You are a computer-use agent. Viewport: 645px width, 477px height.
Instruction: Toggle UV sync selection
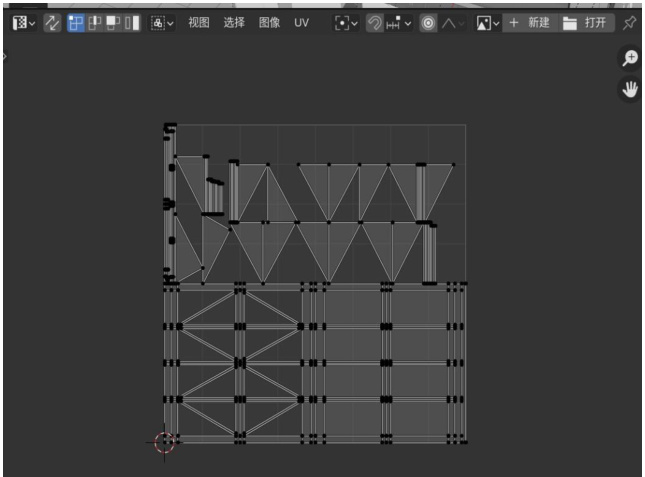pyautogui.click(x=53, y=22)
